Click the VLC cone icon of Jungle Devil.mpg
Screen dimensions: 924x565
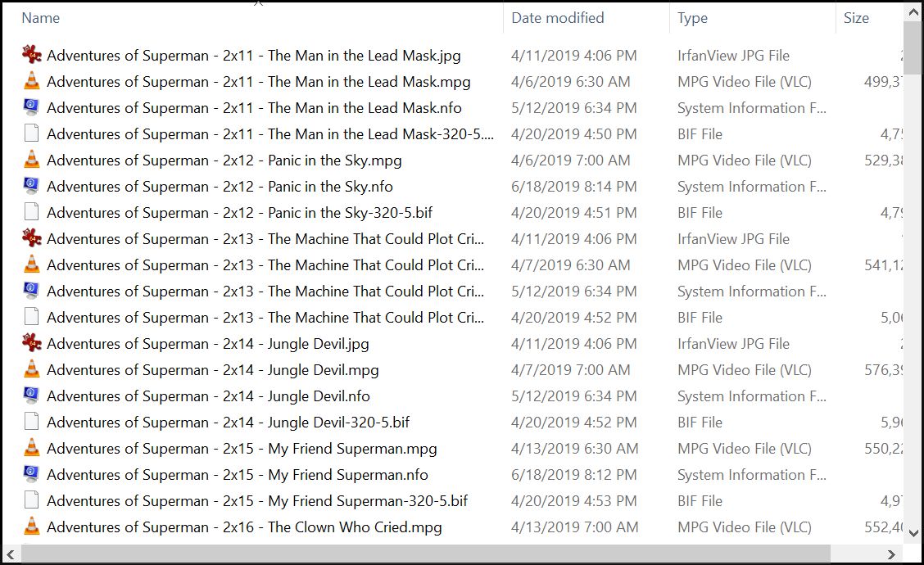point(32,369)
